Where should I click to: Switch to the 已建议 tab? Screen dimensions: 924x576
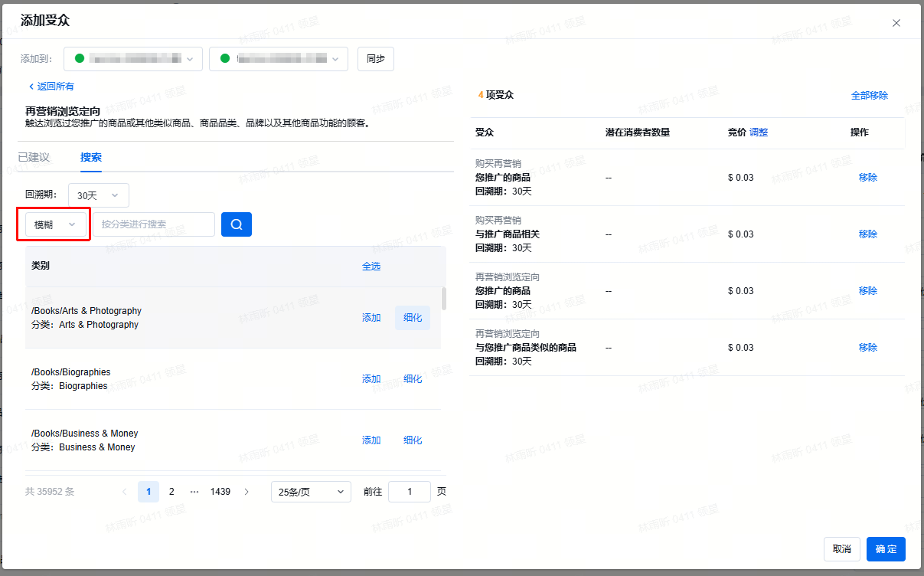pos(34,157)
